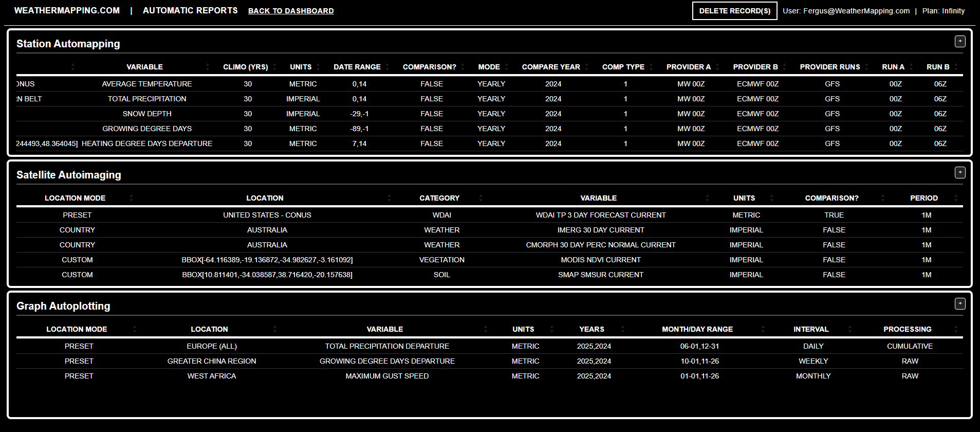
Task: Click the BBOX[-64.116389,...] custom location cell
Action: pos(267,260)
